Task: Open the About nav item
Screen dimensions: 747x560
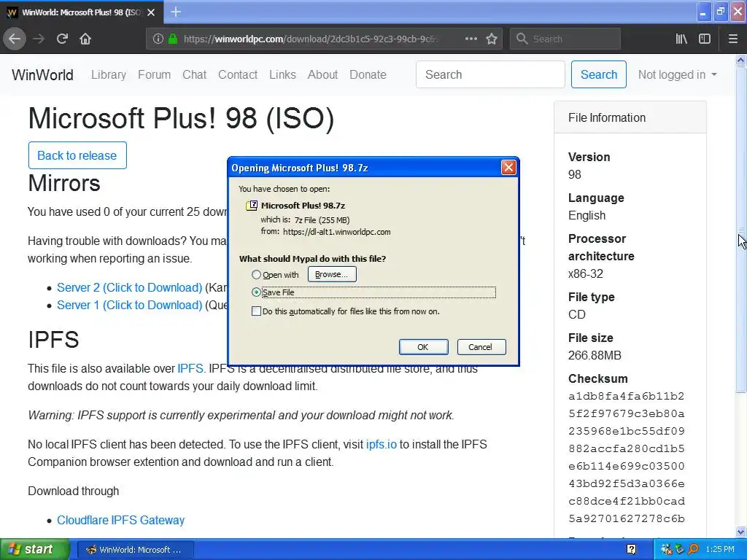Action: (322, 75)
